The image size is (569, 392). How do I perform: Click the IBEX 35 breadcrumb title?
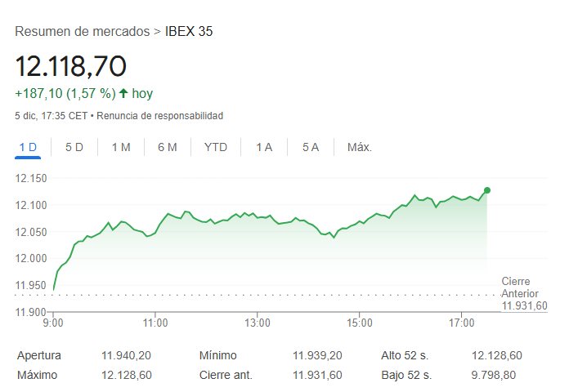click(x=189, y=32)
